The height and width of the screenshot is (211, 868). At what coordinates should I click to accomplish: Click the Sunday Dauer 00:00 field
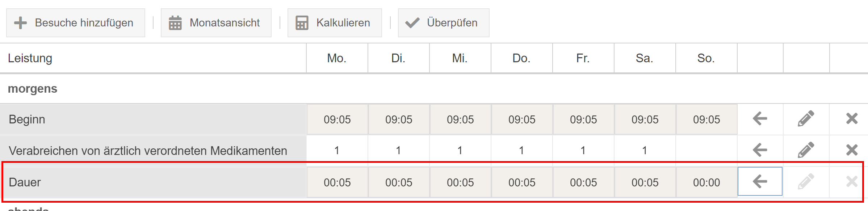coord(706,182)
